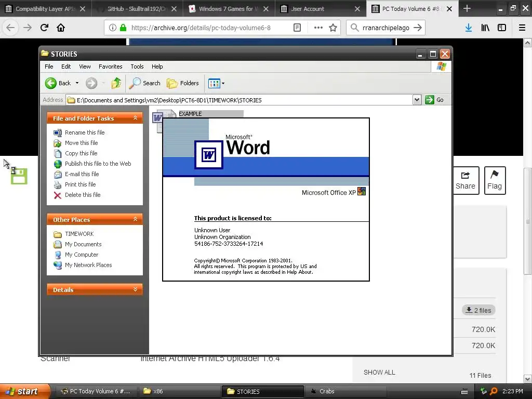This screenshot has width=532, height=399.
Task: Click the globe publish icon
Action: (x=58, y=164)
